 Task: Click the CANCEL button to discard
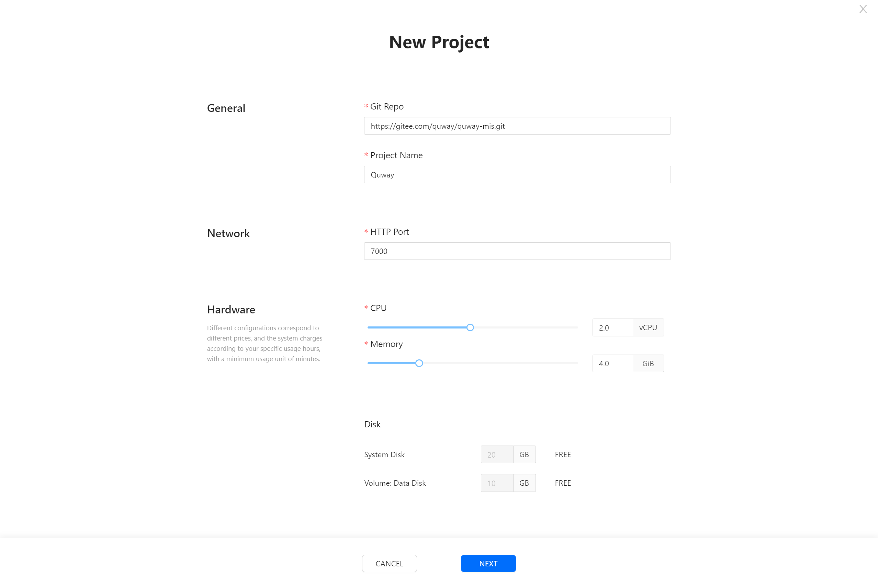click(x=390, y=564)
